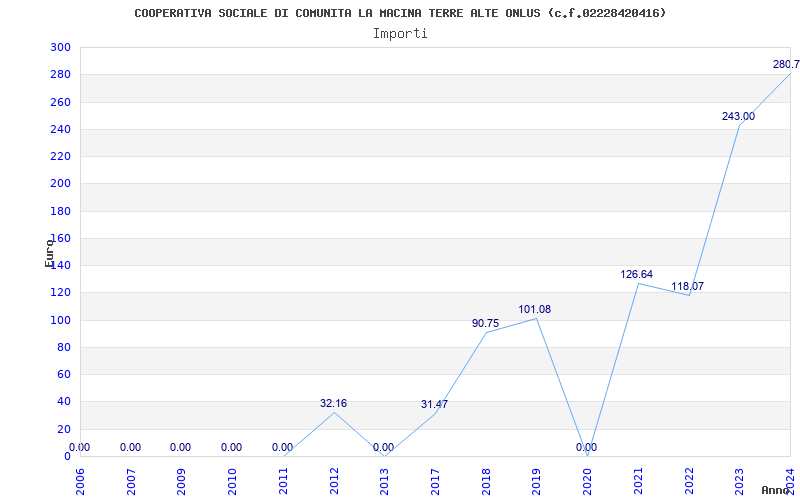
Task: Select the 2006 year on x-axis
Action: tap(80, 481)
